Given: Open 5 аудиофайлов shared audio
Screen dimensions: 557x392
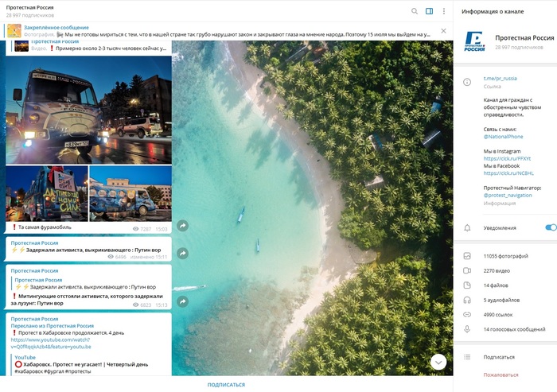Looking at the screenshot, I should [501, 300].
